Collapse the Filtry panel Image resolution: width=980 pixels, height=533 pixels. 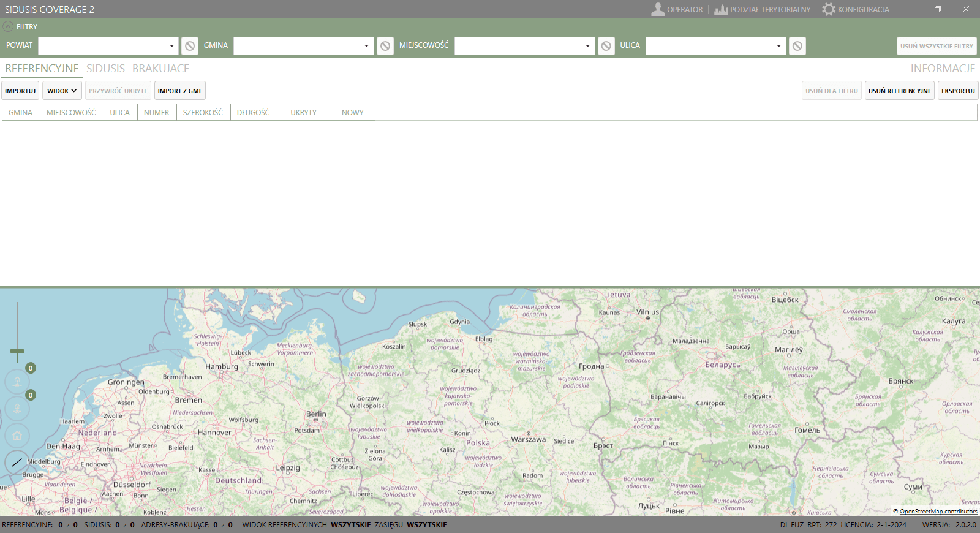8,26
